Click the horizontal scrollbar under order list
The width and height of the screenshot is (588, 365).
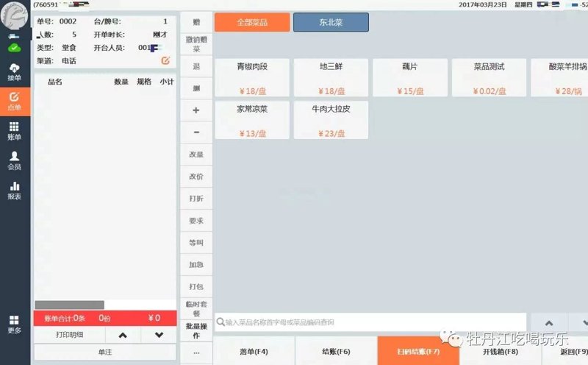point(69,305)
